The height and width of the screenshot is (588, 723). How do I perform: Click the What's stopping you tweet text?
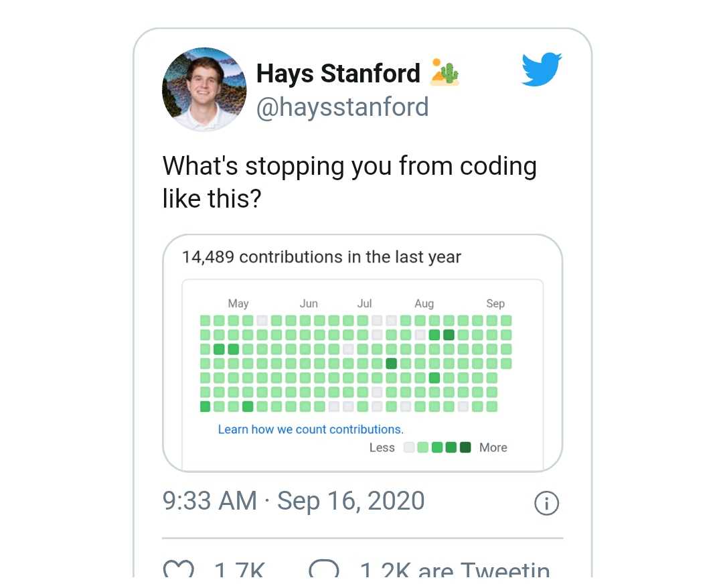pyautogui.click(x=349, y=182)
